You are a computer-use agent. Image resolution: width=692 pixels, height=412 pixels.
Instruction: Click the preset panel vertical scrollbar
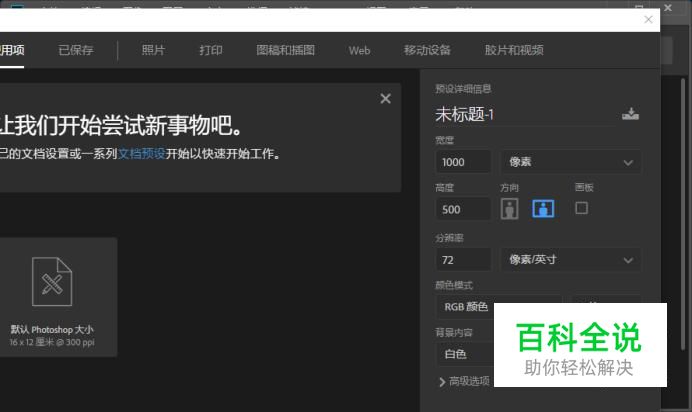683,215
